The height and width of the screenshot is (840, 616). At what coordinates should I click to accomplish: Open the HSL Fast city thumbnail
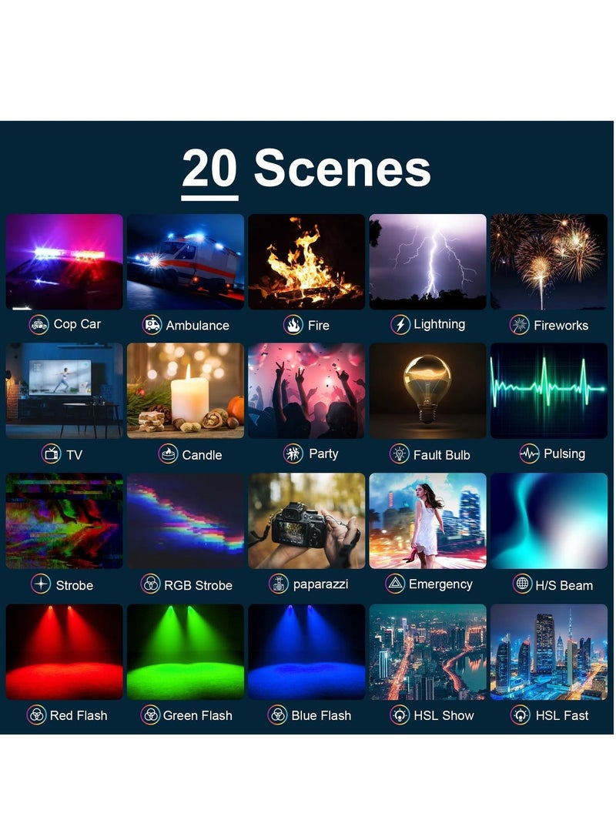pos(549,652)
